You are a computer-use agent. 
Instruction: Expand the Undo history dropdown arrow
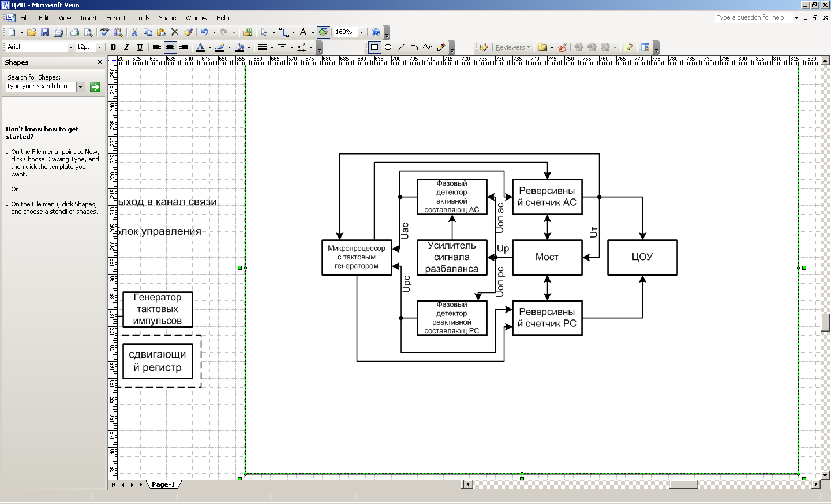pyautogui.click(x=214, y=32)
